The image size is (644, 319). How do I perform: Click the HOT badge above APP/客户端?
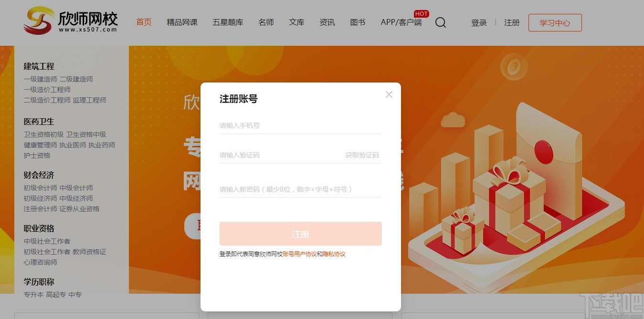tap(420, 13)
